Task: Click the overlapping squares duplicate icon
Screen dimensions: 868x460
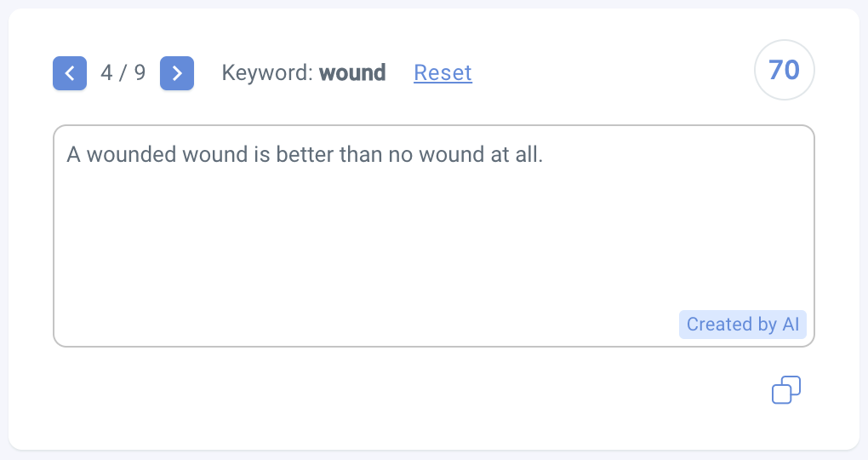Action: click(786, 390)
